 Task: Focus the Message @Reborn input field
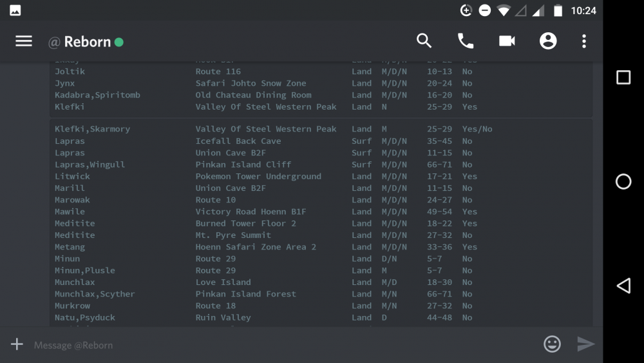277,345
